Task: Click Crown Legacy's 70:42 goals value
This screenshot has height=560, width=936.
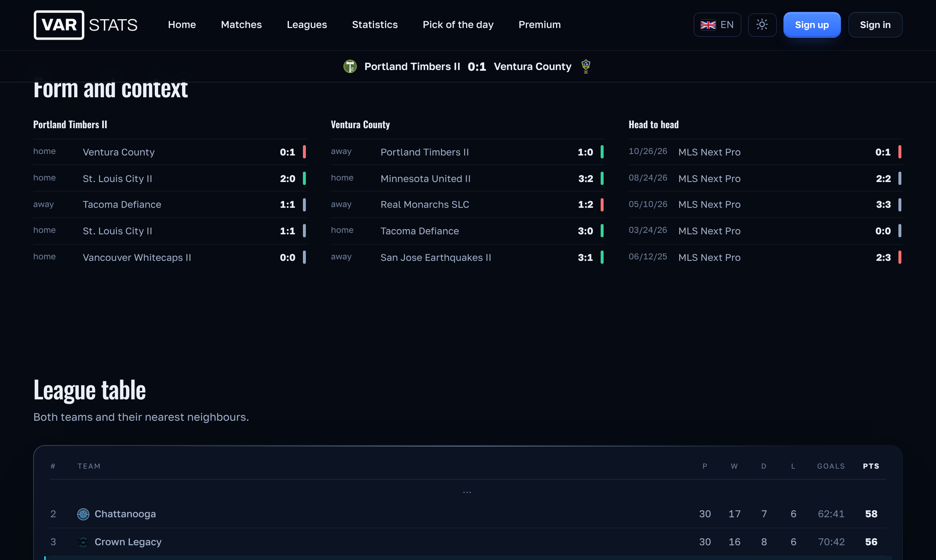Action: pos(831,542)
